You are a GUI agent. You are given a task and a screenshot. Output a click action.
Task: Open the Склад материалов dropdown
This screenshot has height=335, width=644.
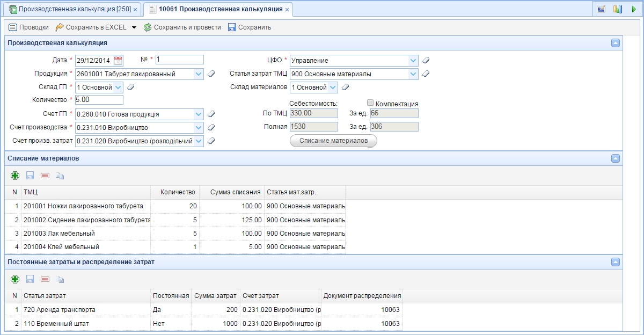pyautogui.click(x=333, y=87)
